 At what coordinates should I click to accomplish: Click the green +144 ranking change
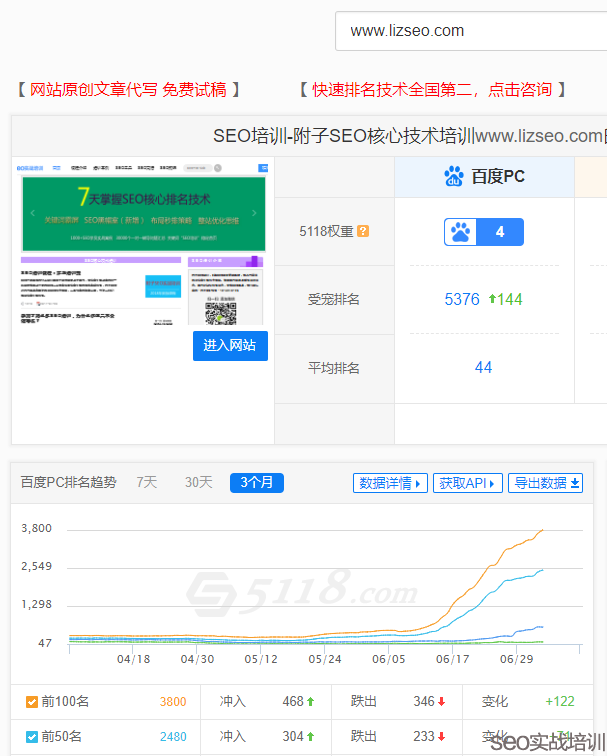click(506, 299)
